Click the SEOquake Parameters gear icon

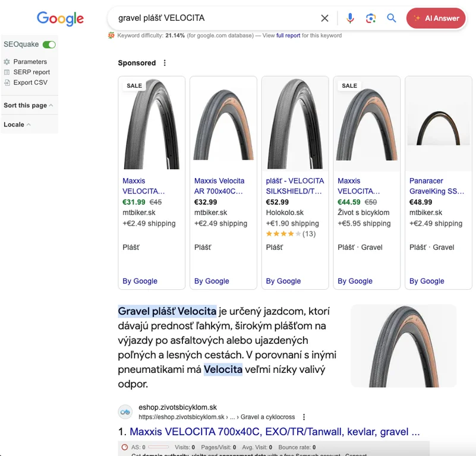[7, 62]
